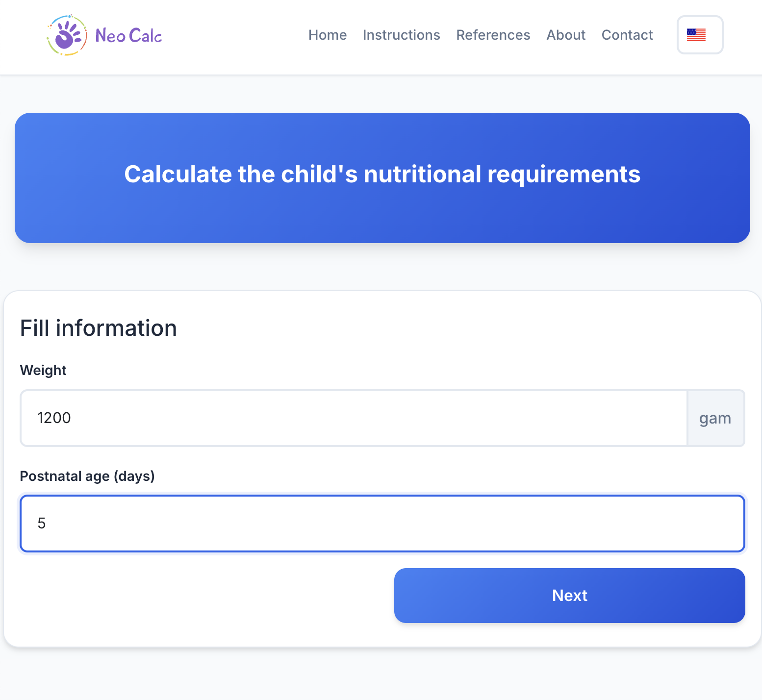Click the Postnatal age (days) label
The height and width of the screenshot is (700, 762).
click(x=87, y=476)
